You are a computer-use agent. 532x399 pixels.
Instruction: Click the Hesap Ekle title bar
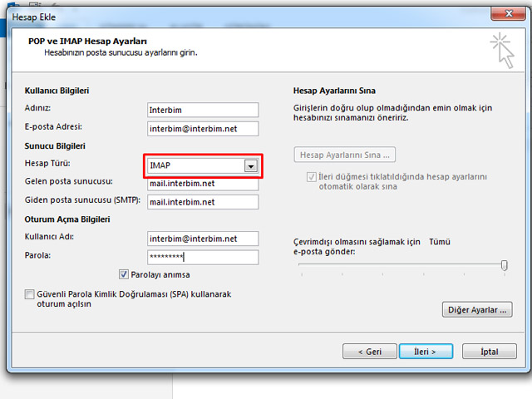pyautogui.click(x=249, y=12)
